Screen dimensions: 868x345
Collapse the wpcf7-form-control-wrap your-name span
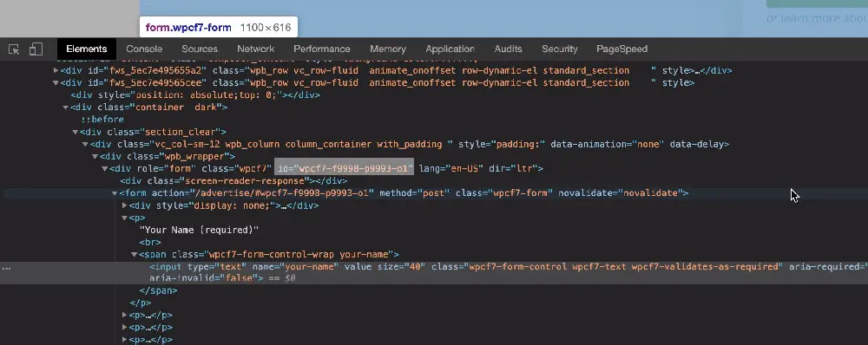(x=134, y=255)
